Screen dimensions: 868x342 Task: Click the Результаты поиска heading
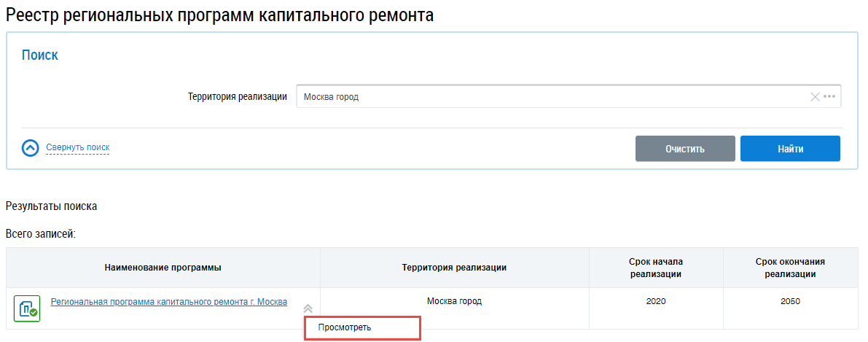[51, 206]
